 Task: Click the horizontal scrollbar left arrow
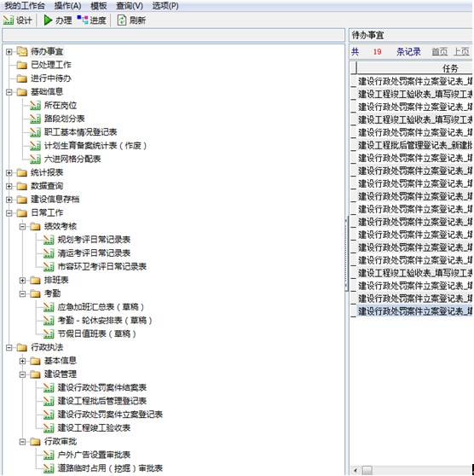[x=355, y=470]
